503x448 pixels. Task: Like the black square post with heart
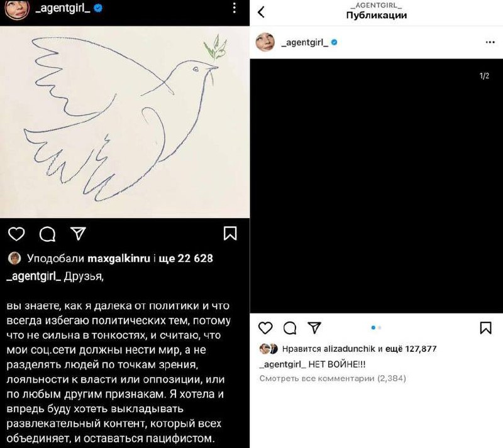(265, 328)
